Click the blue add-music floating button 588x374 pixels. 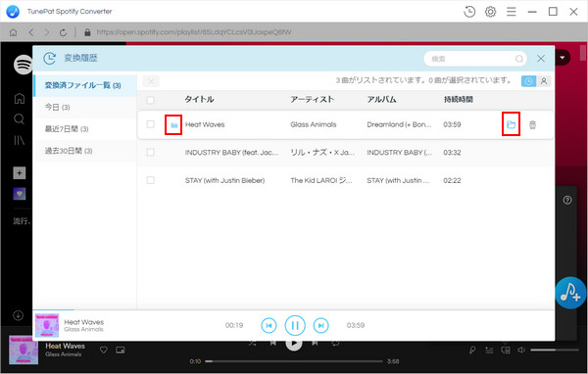coord(570,293)
